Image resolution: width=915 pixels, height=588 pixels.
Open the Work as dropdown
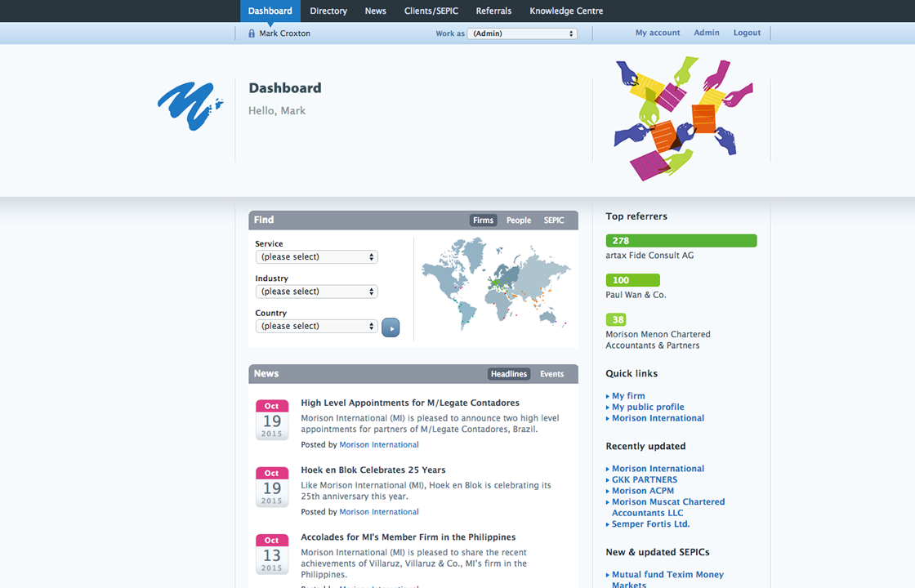(x=522, y=33)
